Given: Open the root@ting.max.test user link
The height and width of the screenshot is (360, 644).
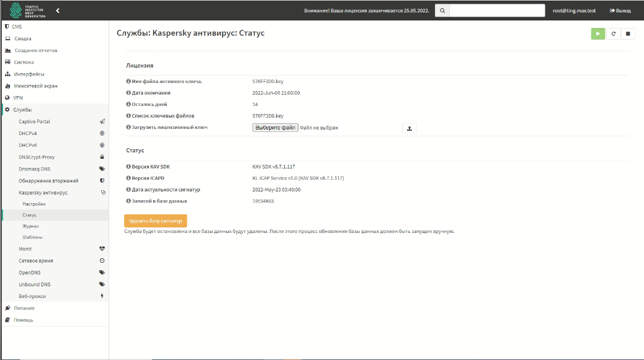Looking at the screenshot, I should click(574, 11).
